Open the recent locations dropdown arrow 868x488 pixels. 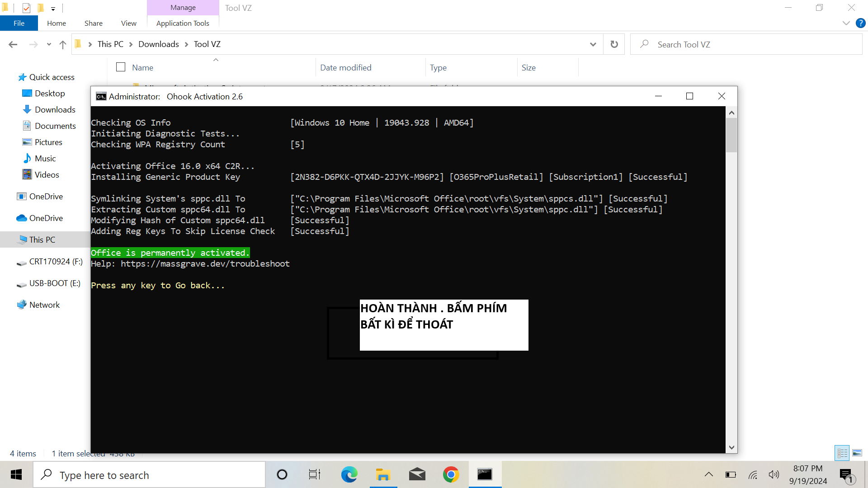click(x=49, y=44)
